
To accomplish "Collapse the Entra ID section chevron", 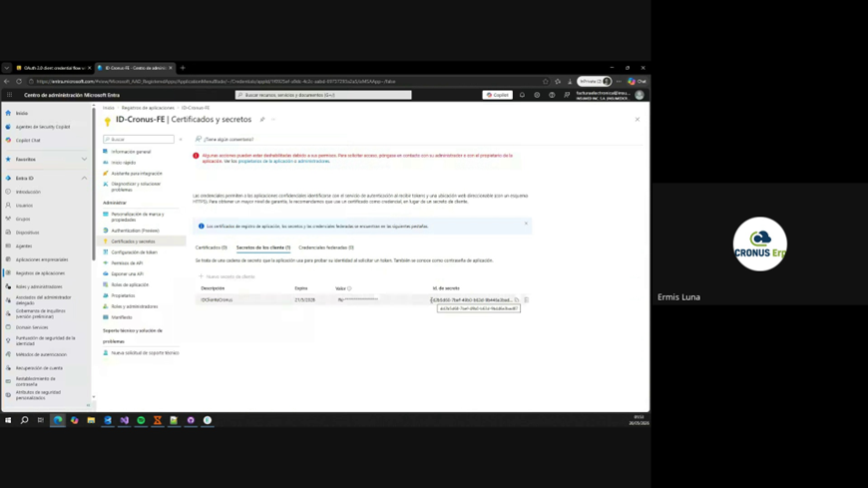I will pyautogui.click(x=84, y=179).
